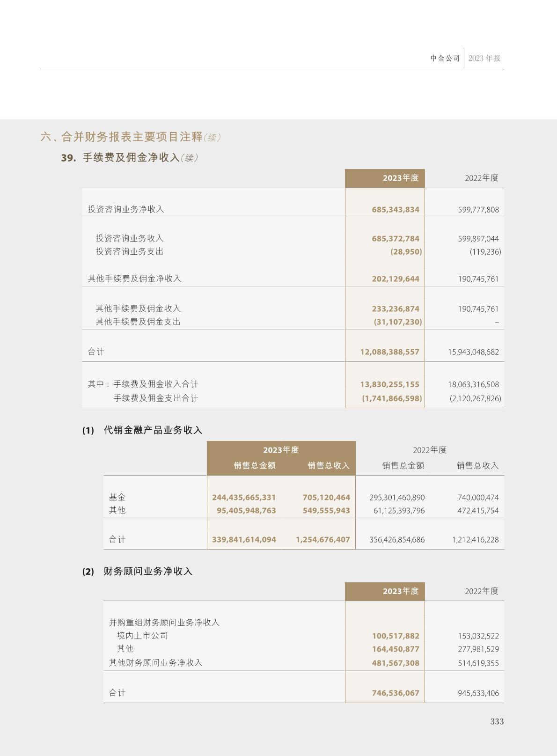
Task: Click the 手续费及佣金支出合计 row label
Action: (x=156, y=398)
